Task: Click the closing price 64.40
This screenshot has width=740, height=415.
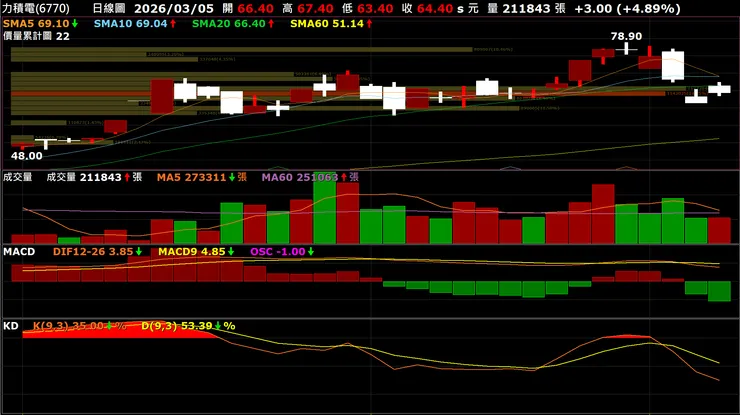Action: click(435, 8)
